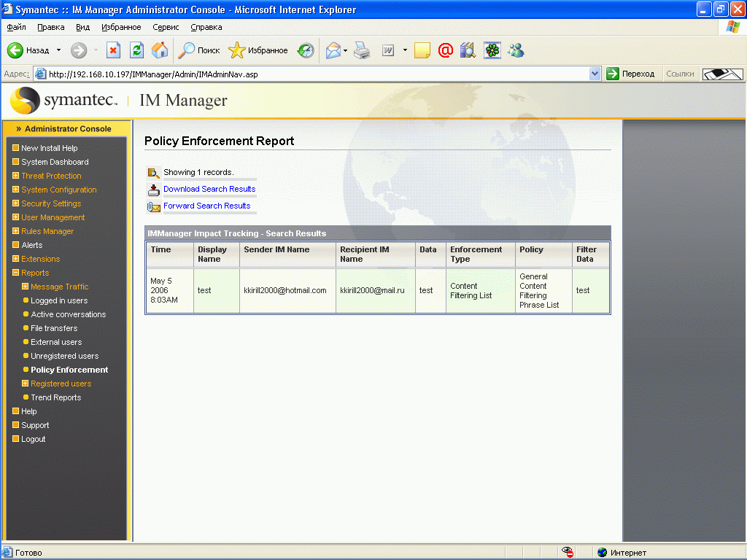Viewport: 747px width, 560px height.
Task: Click the ICQ flower toolbar icon
Action: 492,50
